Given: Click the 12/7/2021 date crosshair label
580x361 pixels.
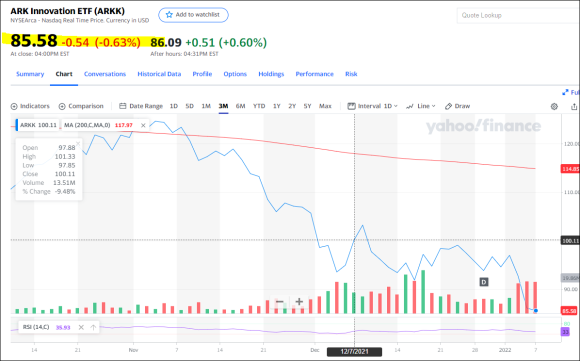Looking at the screenshot, I should click(x=354, y=352).
